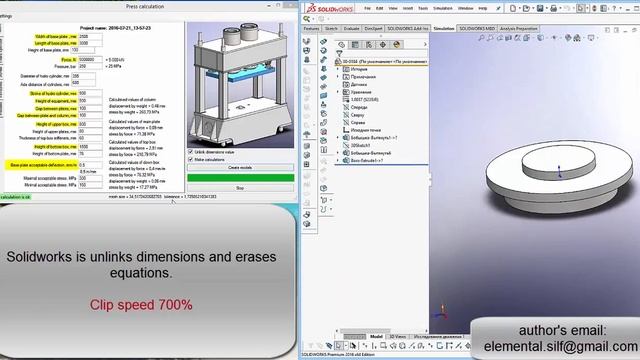Click the feature tree horizontal scrollbar
Screen dimensions: 640x360
pyautogui.click(x=365, y=331)
